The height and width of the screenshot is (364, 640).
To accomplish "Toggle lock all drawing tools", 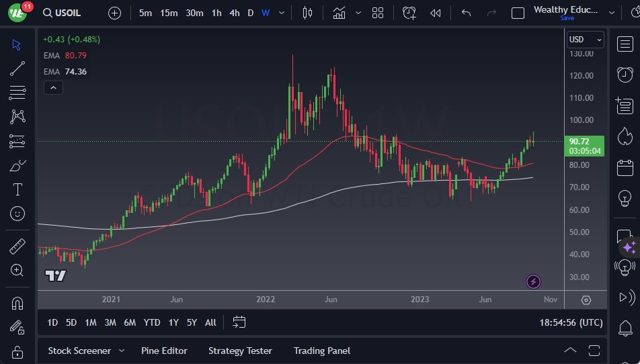I will pos(17,351).
